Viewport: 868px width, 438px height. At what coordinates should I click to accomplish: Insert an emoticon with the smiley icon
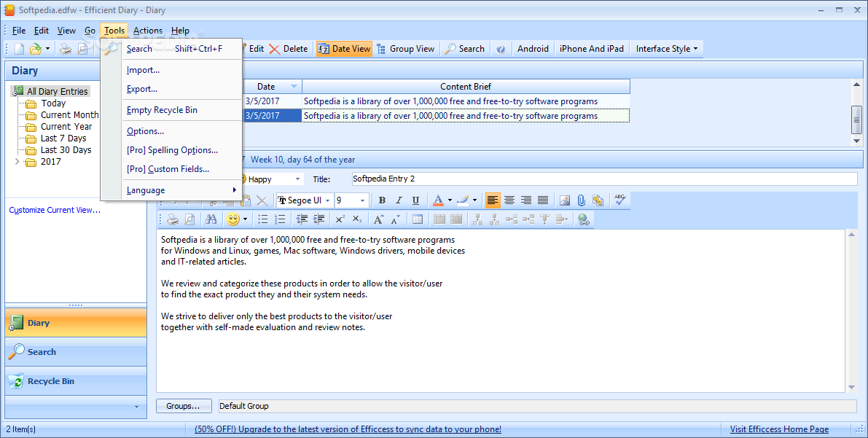(233, 219)
